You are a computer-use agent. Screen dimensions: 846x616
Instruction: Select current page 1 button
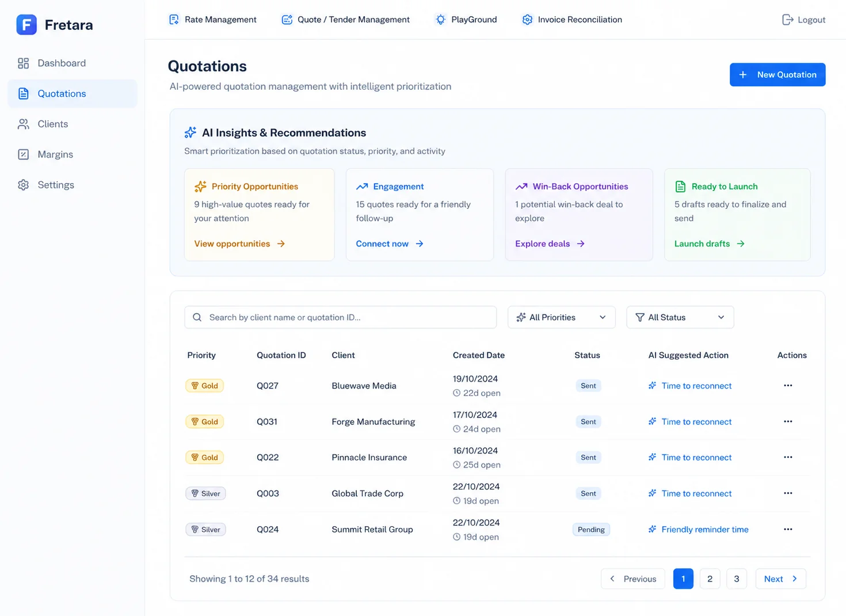click(x=683, y=579)
